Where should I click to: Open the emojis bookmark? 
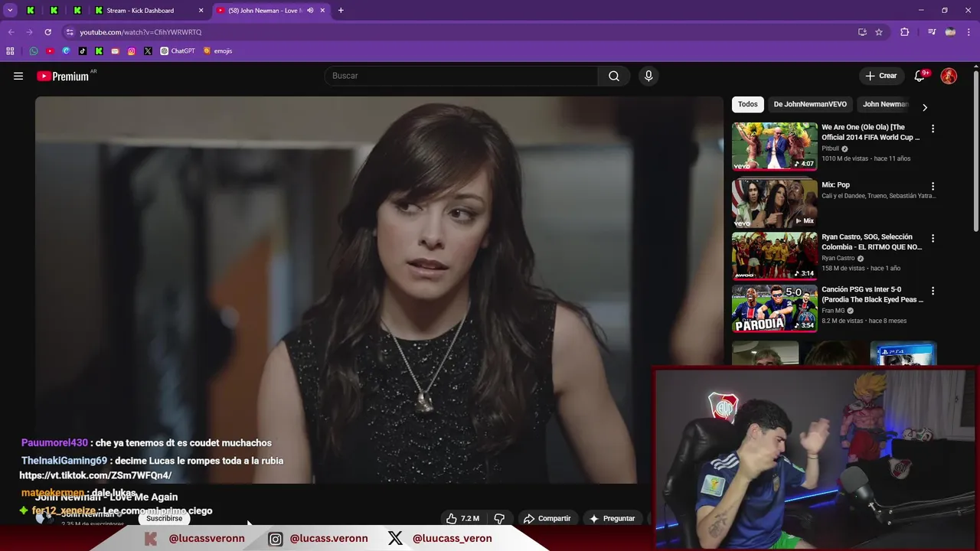[x=218, y=51]
